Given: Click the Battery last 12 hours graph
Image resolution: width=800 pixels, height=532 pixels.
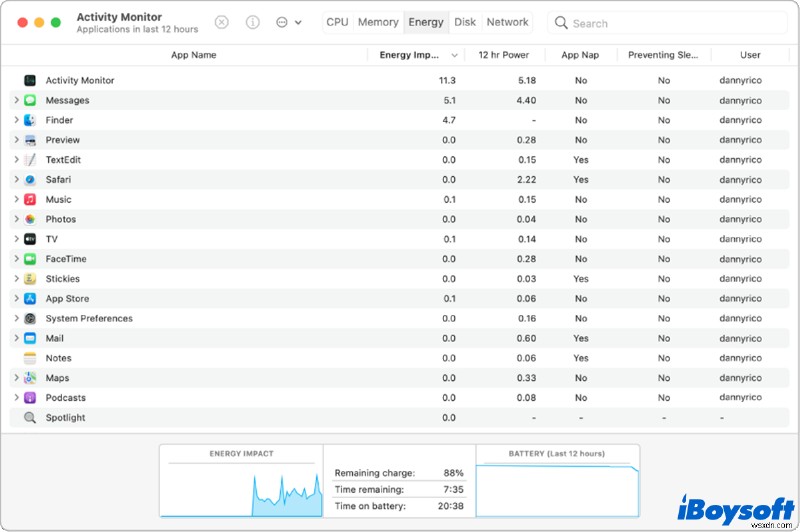Looking at the screenshot, I should pos(557,481).
